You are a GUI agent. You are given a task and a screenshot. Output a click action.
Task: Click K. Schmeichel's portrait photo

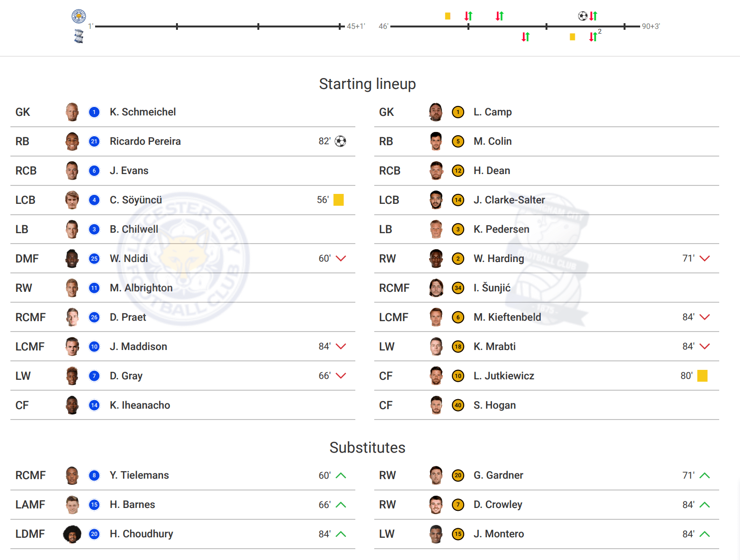(x=72, y=112)
